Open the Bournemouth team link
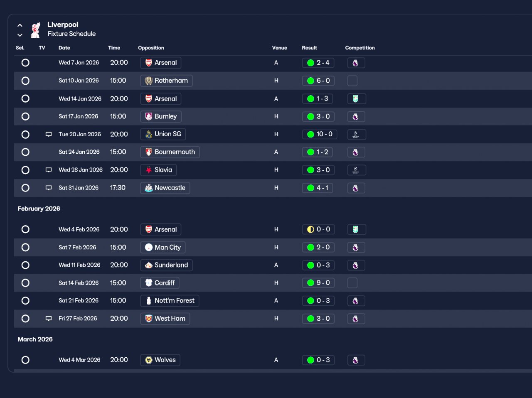Screen dimensions: 532x398 tap(170, 152)
